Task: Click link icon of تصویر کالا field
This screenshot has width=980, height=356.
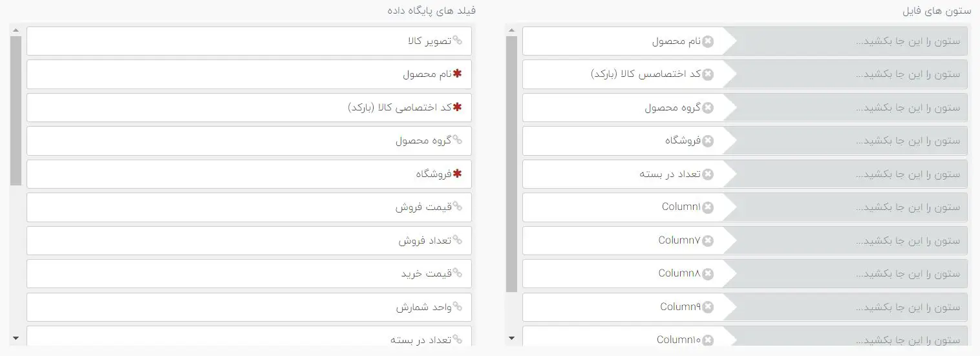Action: (458, 40)
